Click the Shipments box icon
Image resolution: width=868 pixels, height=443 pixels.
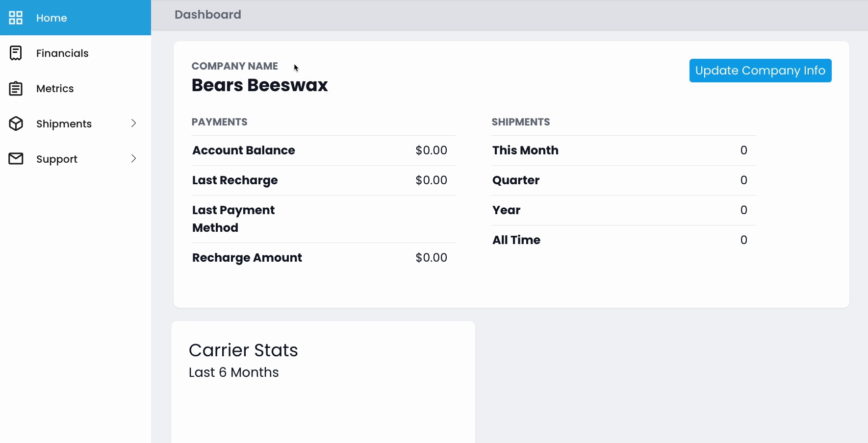click(x=16, y=123)
